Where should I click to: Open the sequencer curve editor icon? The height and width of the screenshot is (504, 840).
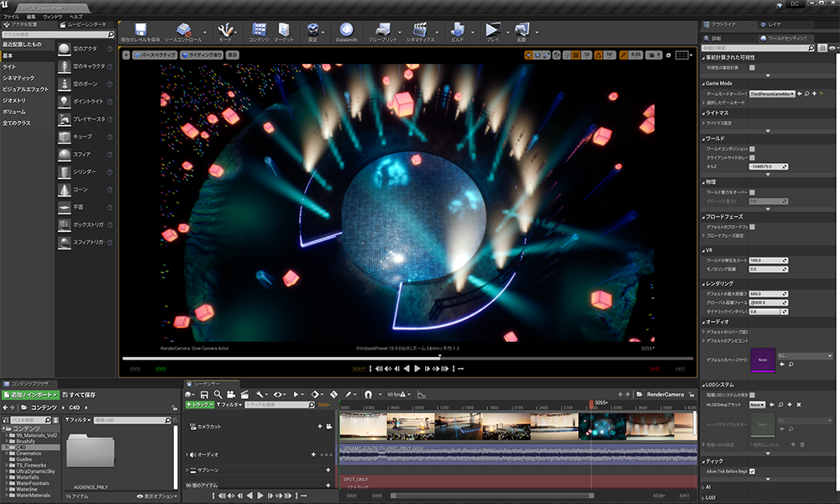422,394
